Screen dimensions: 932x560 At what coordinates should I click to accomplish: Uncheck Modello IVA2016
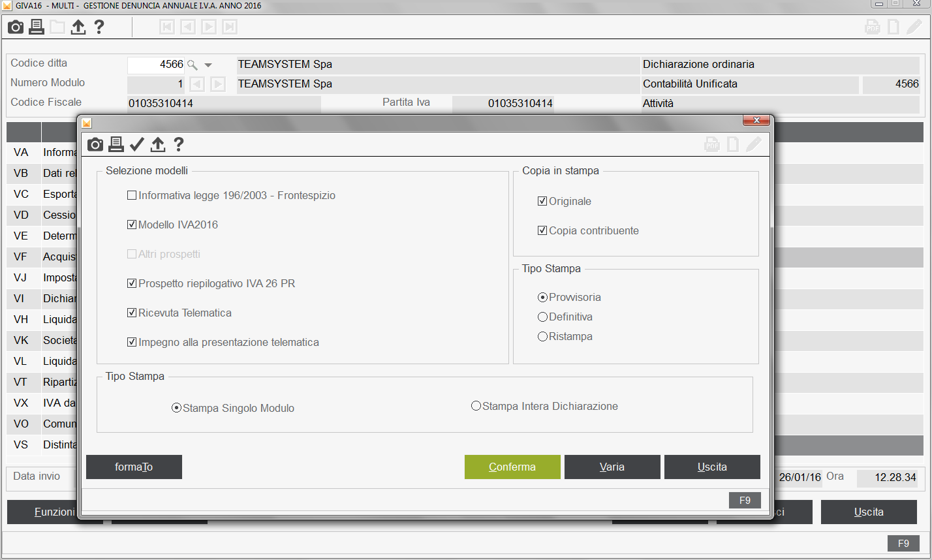tap(132, 225)
